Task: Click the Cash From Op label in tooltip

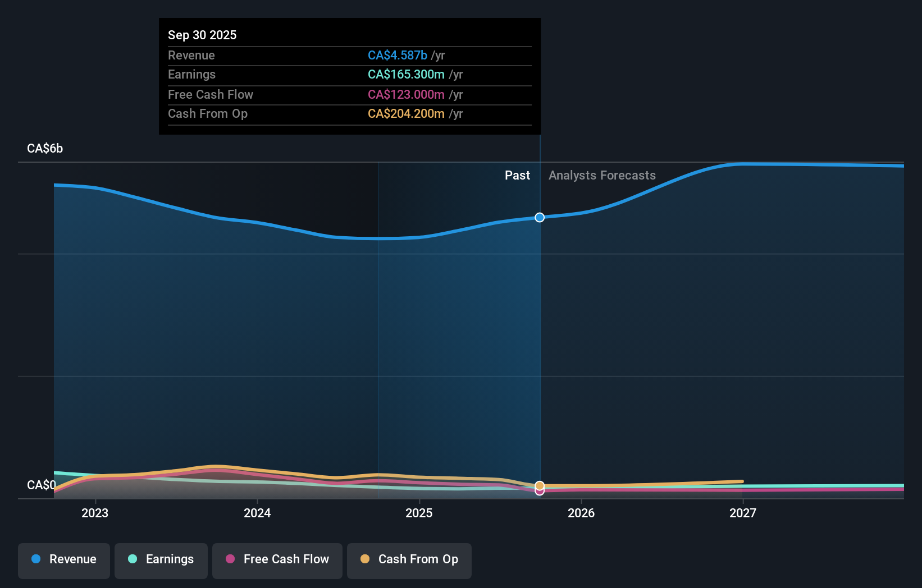Action: (x=208, y=113)
